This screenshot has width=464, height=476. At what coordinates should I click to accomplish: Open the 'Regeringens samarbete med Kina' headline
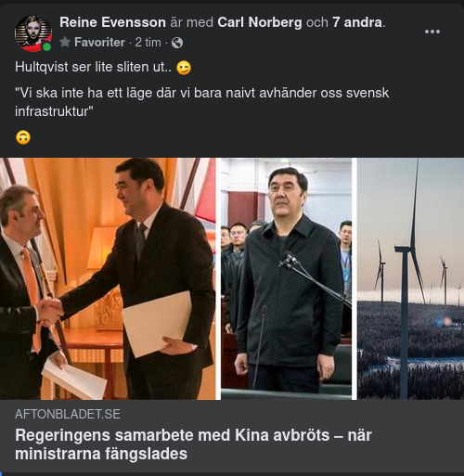193,444
